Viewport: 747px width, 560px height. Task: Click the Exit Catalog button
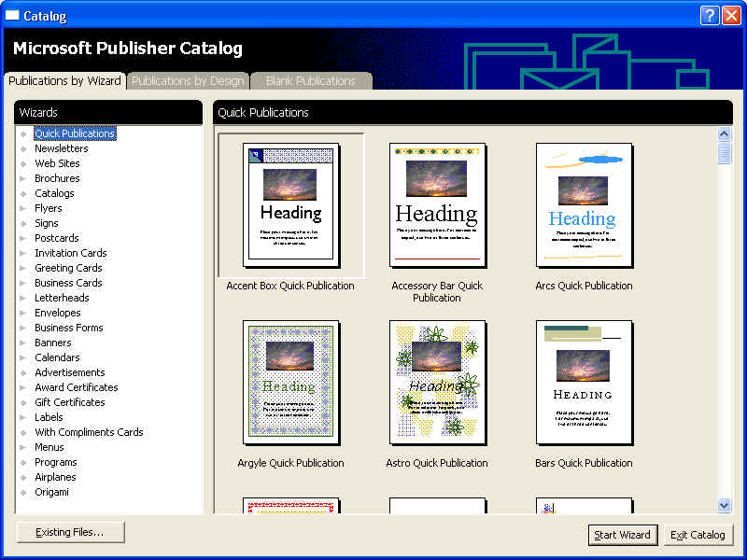(698, 535)
